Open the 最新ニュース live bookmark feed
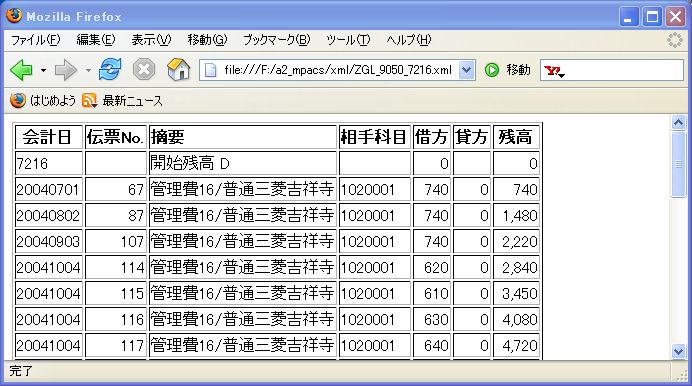692x386 pixels. pyautogui.click(x=122, y=101)
